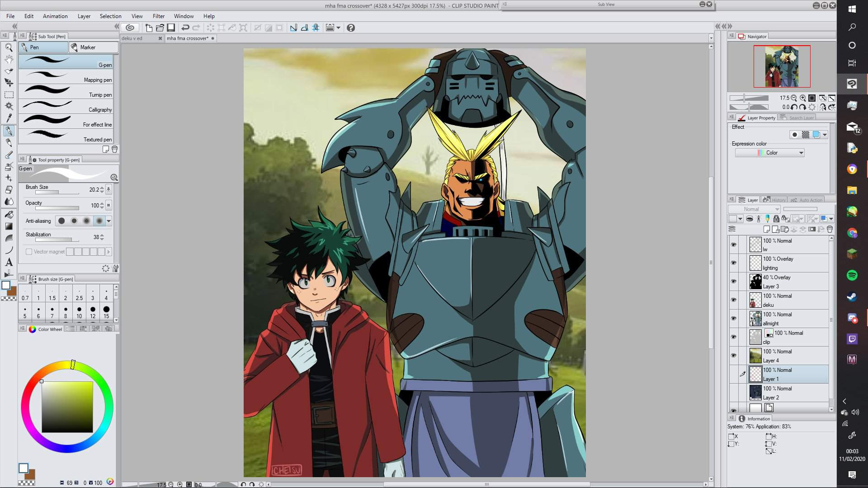868x488 pixels.
Task: Switch to History tab
Action: tap(774, 200)
